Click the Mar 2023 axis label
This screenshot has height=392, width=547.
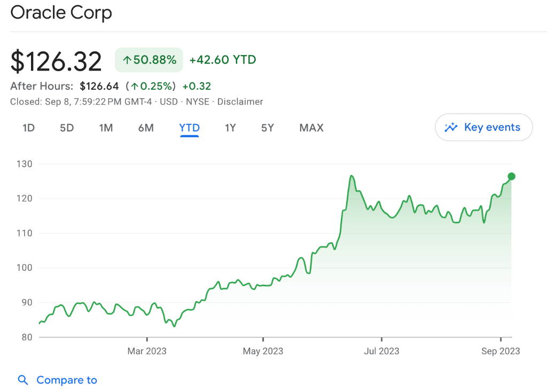point(146,351)
